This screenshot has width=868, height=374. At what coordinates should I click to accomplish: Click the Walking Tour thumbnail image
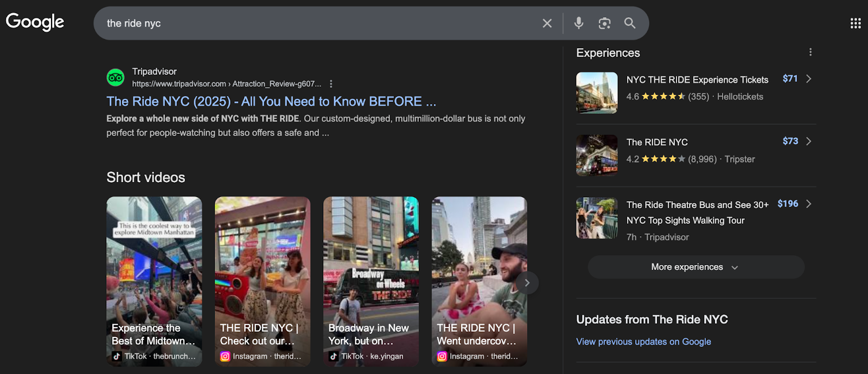click(x=597, y=218)
